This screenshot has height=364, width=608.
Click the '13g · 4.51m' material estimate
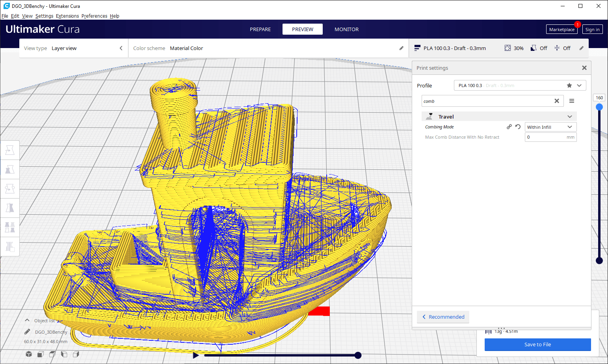click(506, 332)
